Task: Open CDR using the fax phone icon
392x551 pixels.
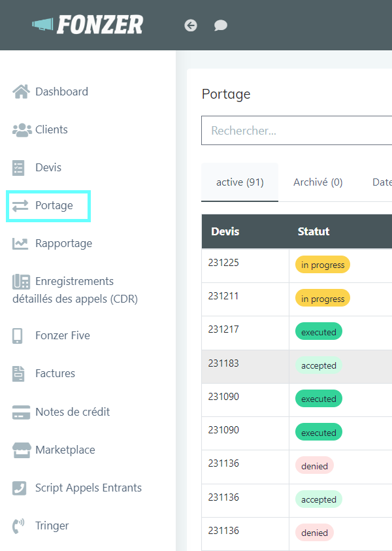Action: coord(21,282)
